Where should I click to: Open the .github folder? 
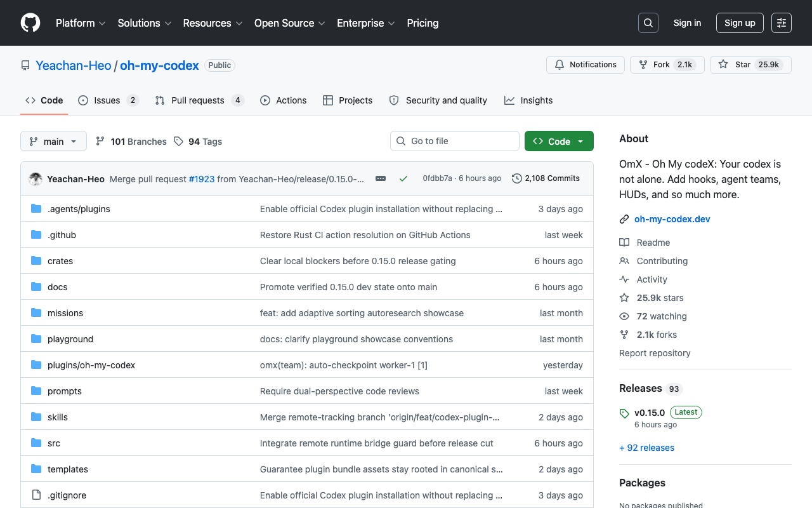[62, 235]
